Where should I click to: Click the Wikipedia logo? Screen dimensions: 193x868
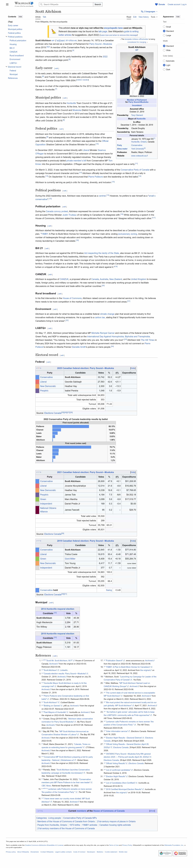(24, 4)
